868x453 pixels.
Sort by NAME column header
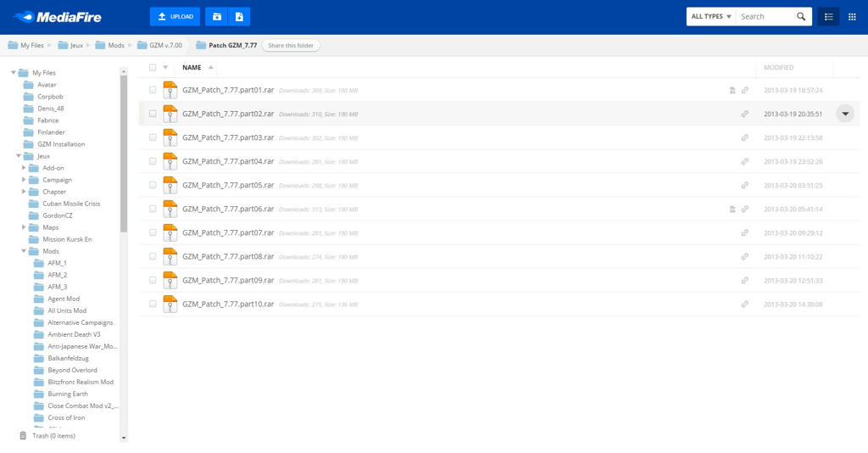click(x=192, y=68)
